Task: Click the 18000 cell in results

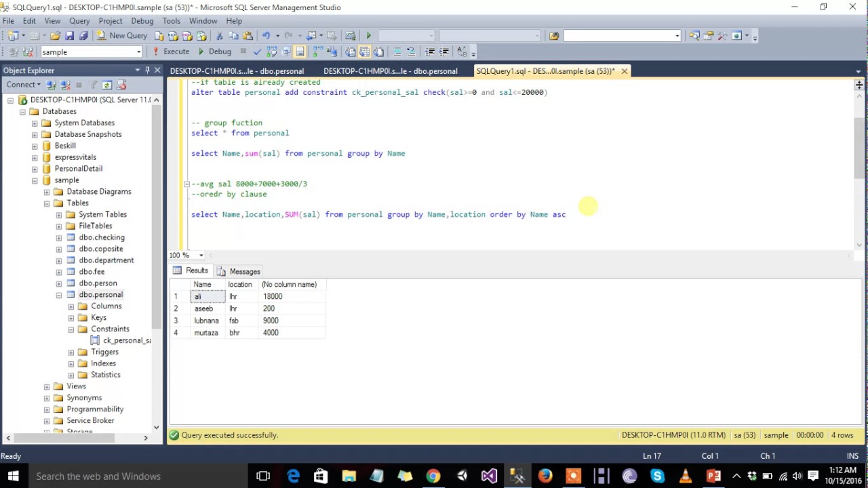Action: (292, 297)
